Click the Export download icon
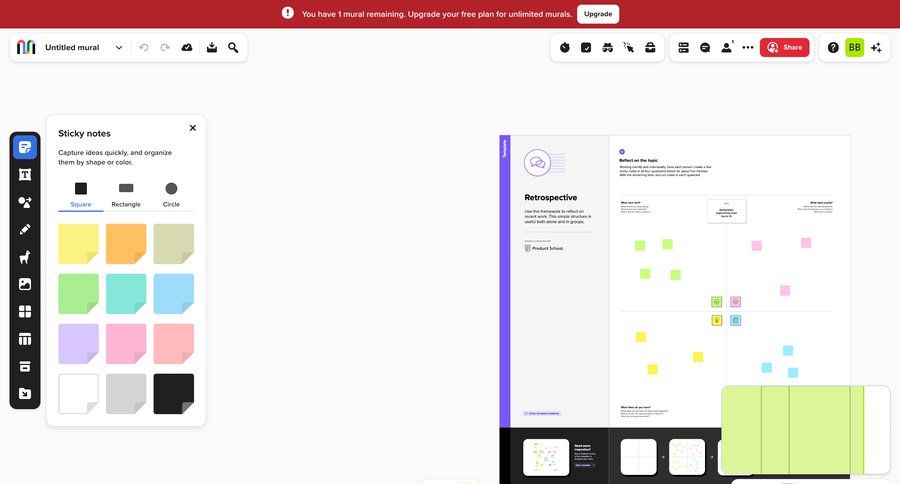The height and width of the screenshot is (484, 900). (x=211, y=47)
